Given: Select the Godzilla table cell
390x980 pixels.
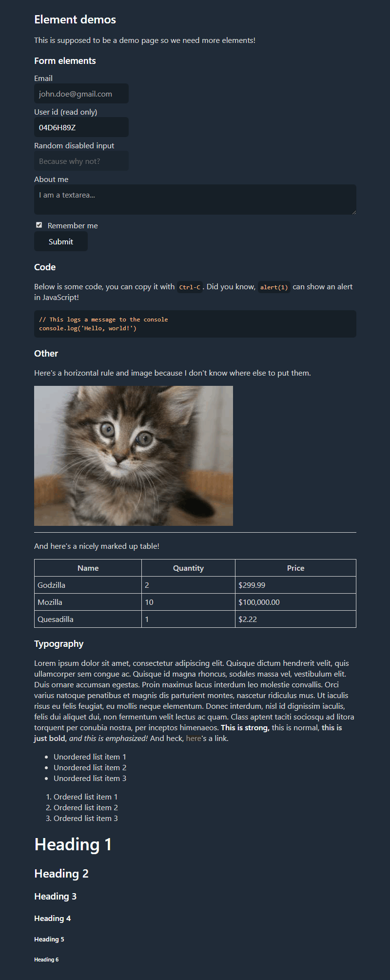Looking at the screenshot, I should tap(52, 585).
